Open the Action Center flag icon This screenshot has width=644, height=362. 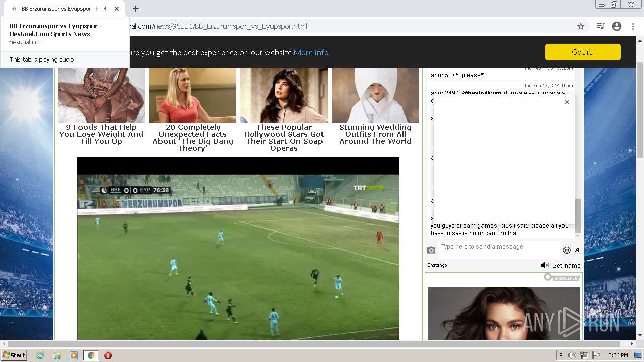coord(596,355)
